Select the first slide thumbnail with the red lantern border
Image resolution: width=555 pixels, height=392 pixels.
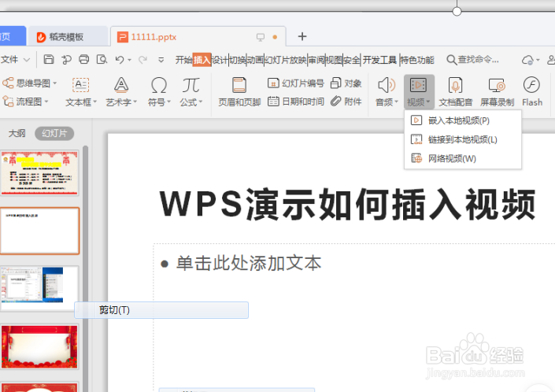39,172
